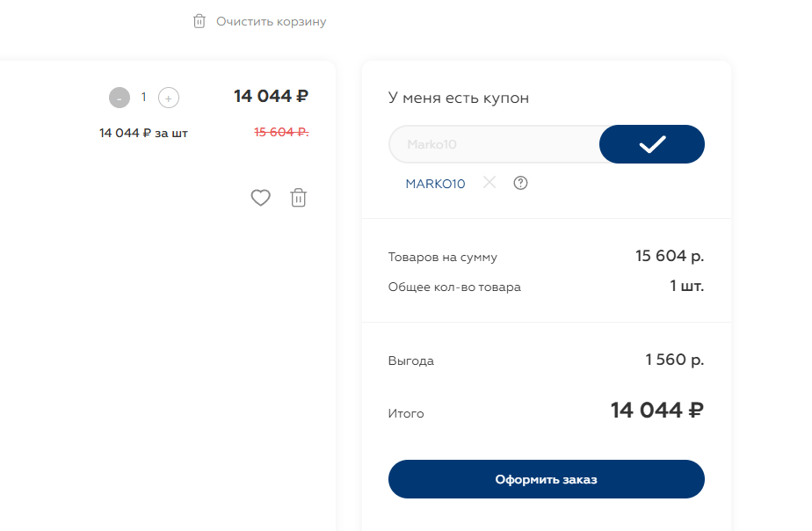Viewport: 812px width, 531px height.
Task: Click the crossed-out old price 15 604 Р.
Action: (x=281, y=132)
